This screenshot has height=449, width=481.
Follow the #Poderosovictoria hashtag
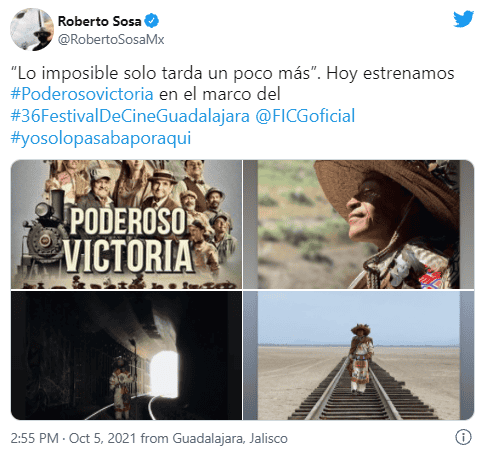[82, 94]
